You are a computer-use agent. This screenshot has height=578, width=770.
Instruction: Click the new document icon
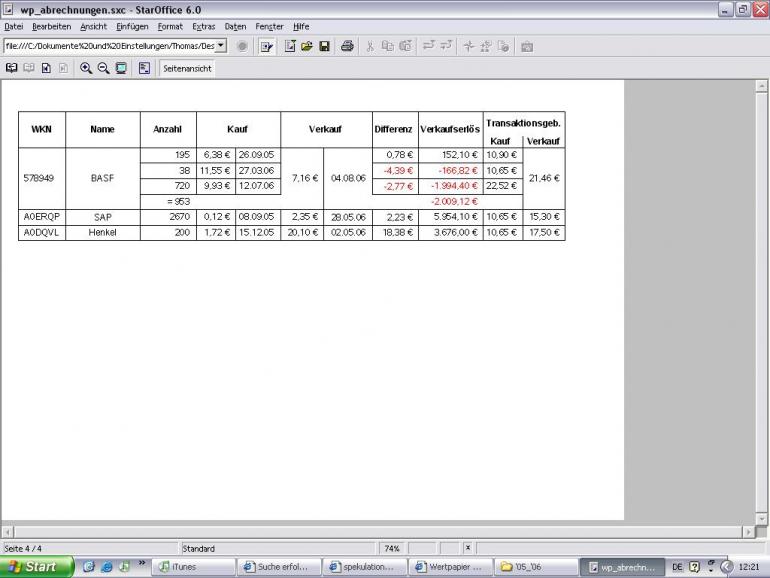(x=290, y=46)
